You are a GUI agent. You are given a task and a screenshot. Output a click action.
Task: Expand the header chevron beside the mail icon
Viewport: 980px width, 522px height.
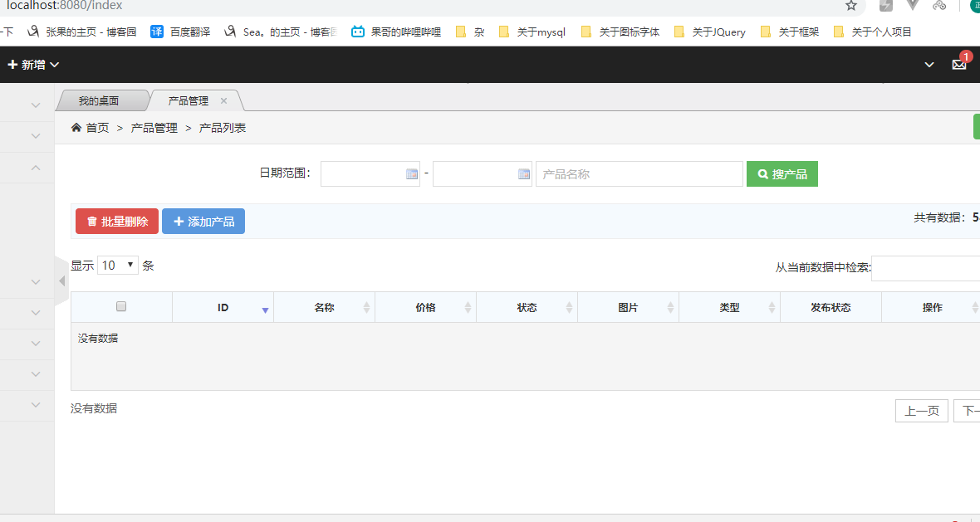tap(929, 64)
